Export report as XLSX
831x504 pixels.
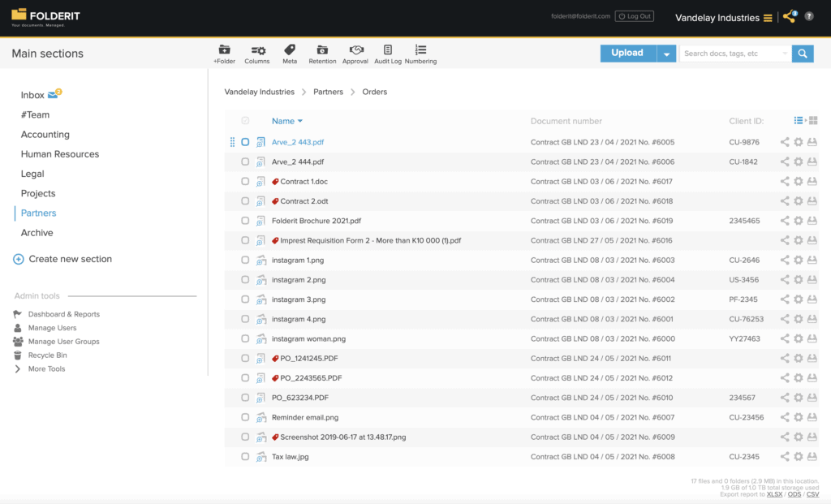[x=774, y=494]
